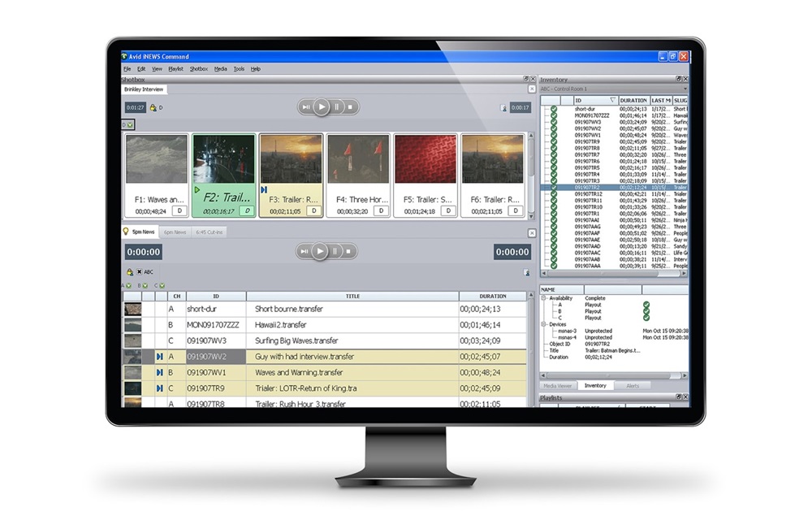The height and width of the screenshot is (516, 812).
Task: Click the green play icon on the F2 card
Action: [197, 189]
